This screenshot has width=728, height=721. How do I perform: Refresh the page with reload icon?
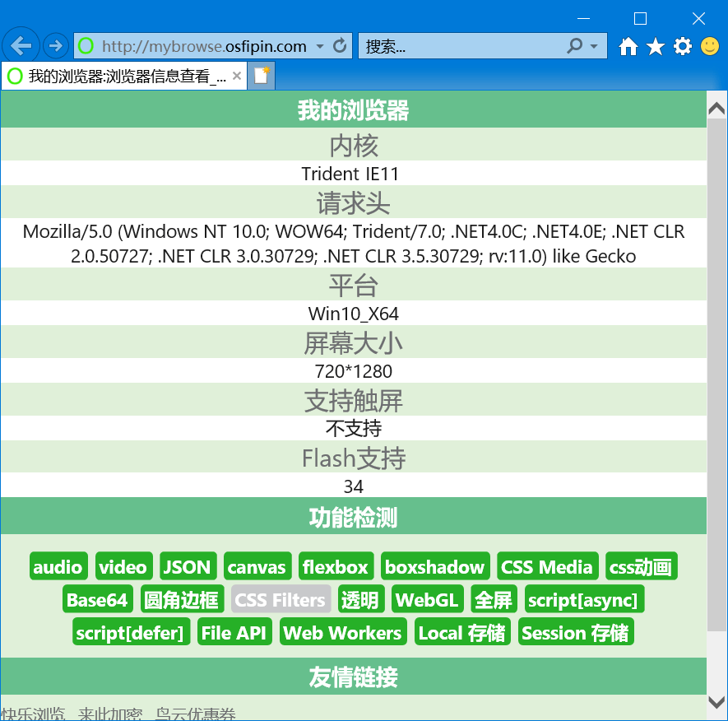pyautogui.click(x=340, y=46)
